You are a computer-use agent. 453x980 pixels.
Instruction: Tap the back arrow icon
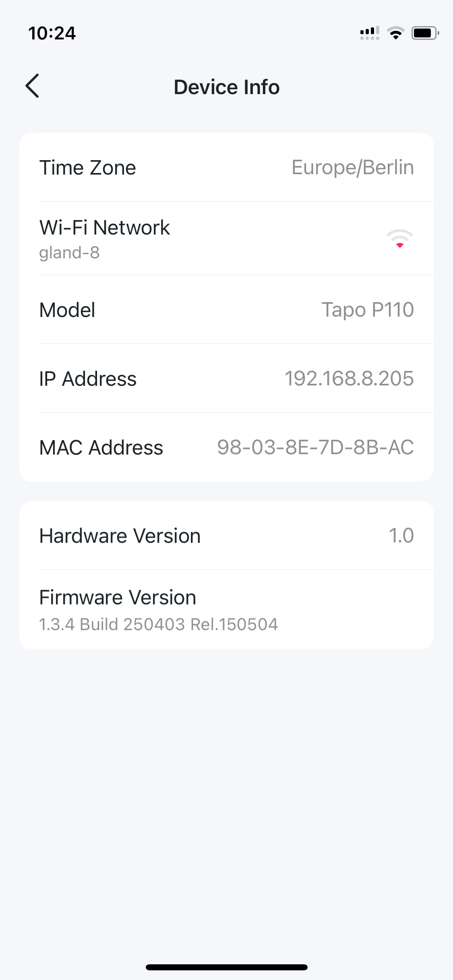(x=32, y=86)
